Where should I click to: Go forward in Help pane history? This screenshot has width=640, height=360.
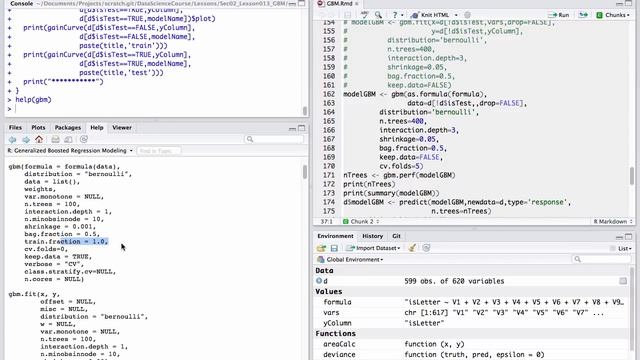pyautogui.click(x=26, y=140)
